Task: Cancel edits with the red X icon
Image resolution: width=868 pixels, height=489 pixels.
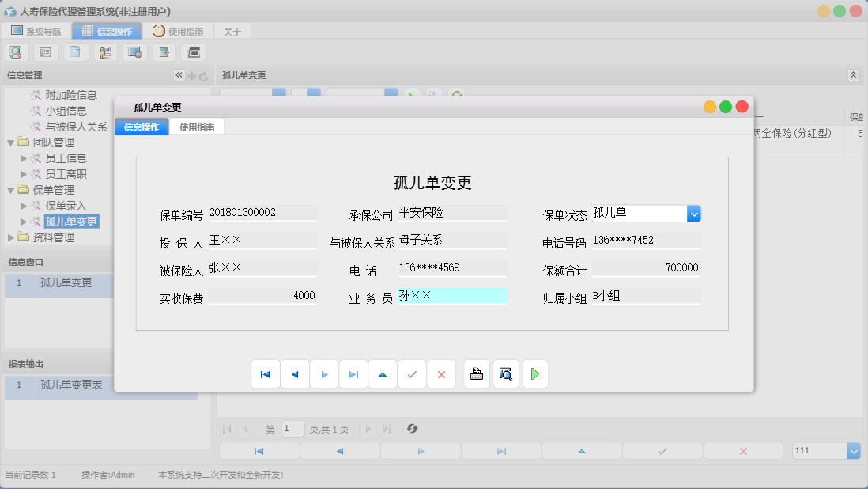Action: coord(440,373)
